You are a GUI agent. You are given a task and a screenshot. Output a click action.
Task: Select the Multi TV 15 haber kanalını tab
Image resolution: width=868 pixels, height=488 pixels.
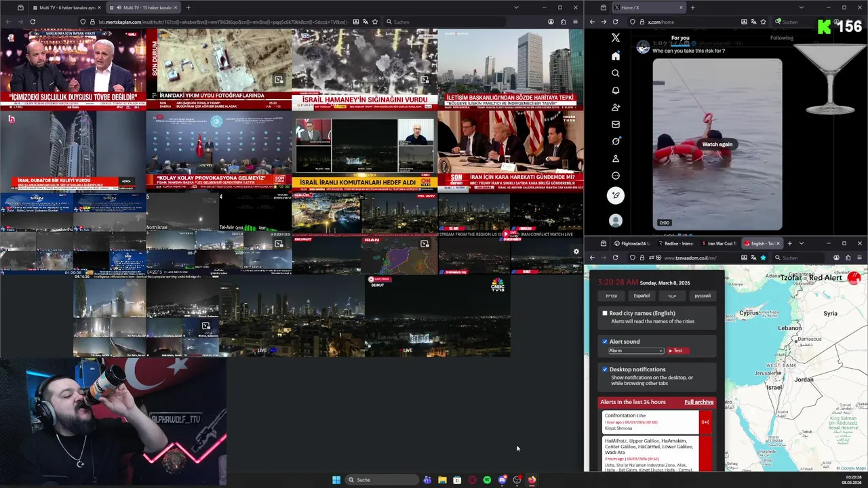tap(144, 7)
